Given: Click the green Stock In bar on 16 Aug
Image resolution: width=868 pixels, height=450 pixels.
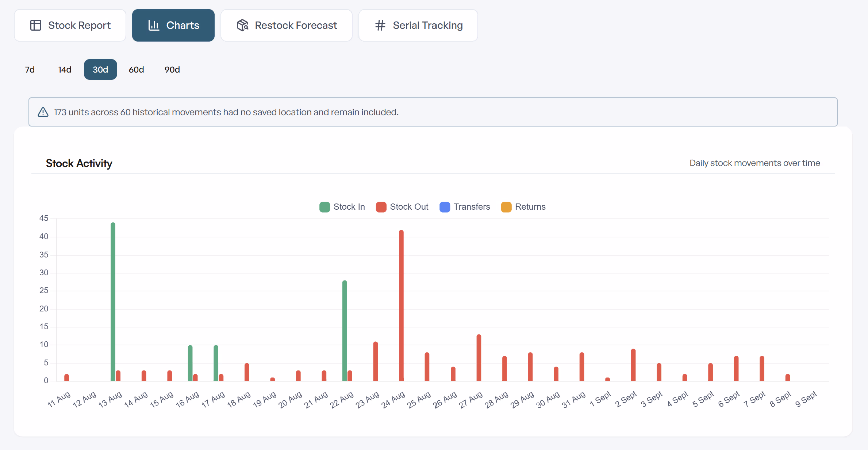Looking at the screenshot, I should [x=190, y=363].
